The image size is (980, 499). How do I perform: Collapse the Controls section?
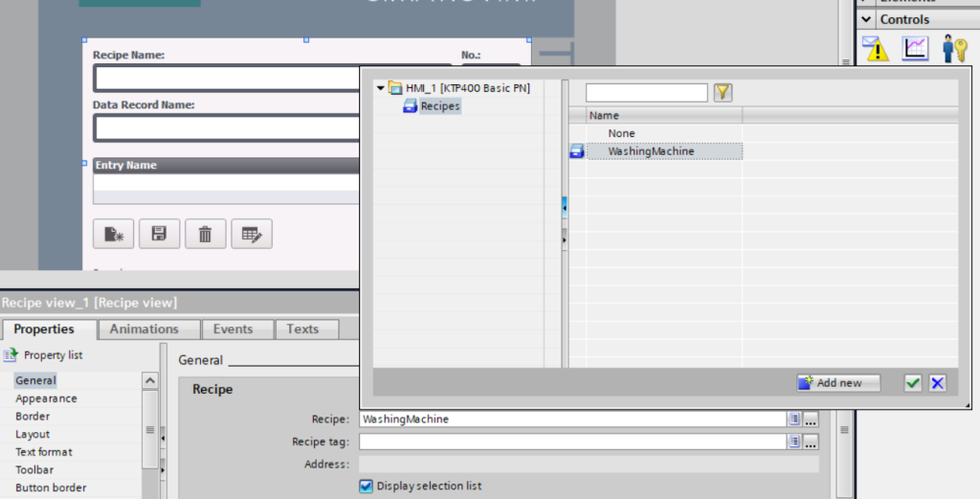coord(866,19)
